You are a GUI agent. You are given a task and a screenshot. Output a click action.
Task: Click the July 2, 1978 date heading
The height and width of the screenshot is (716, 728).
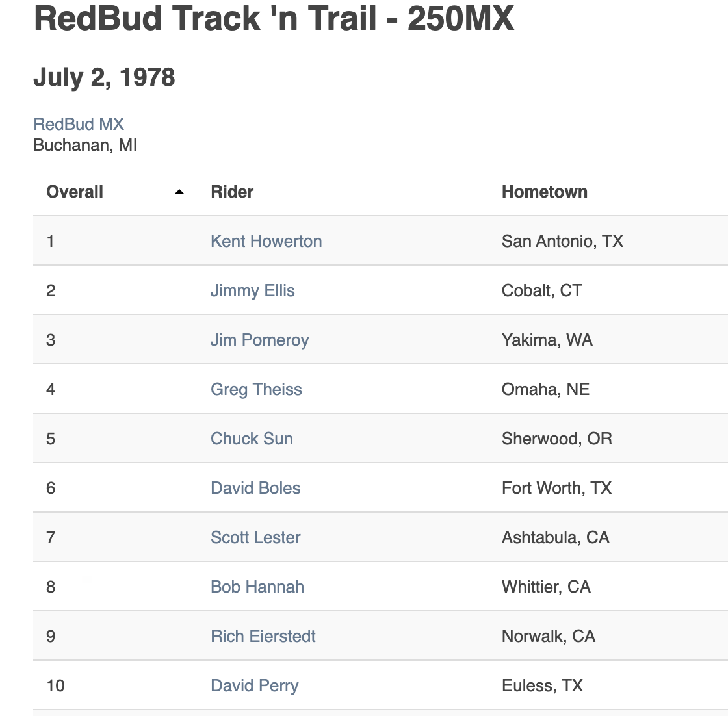(104, 77)
